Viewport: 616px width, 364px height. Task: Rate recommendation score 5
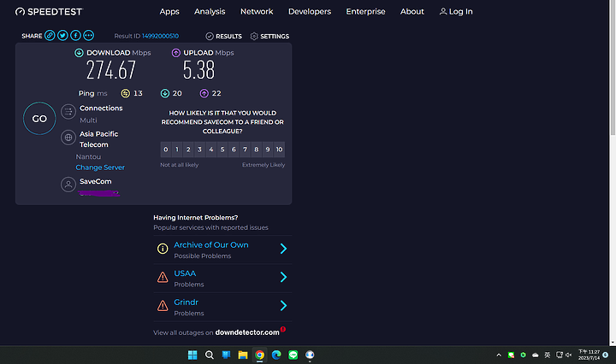point(222,150)
